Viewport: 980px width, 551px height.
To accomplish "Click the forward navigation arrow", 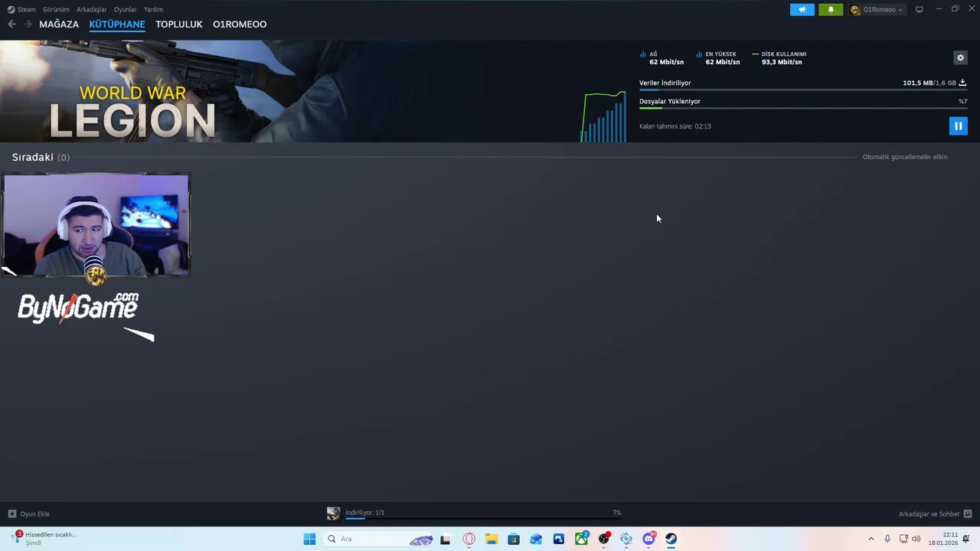I will coord(28,24).
